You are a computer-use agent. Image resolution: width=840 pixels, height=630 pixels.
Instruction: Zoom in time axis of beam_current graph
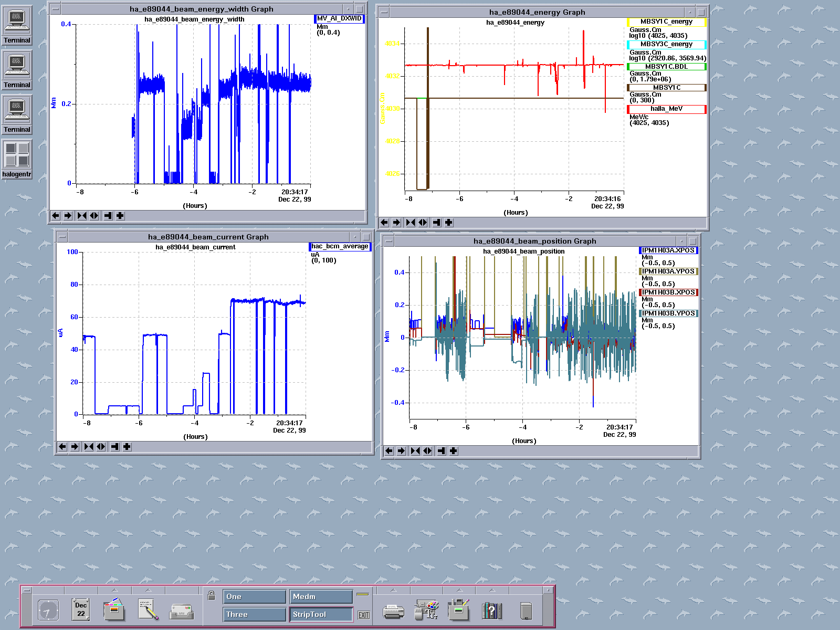(89, 447)
